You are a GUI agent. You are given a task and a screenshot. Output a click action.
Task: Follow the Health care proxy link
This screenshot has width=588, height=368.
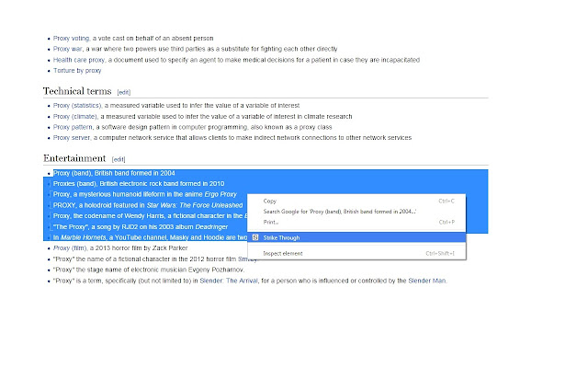tap(76, 60)
